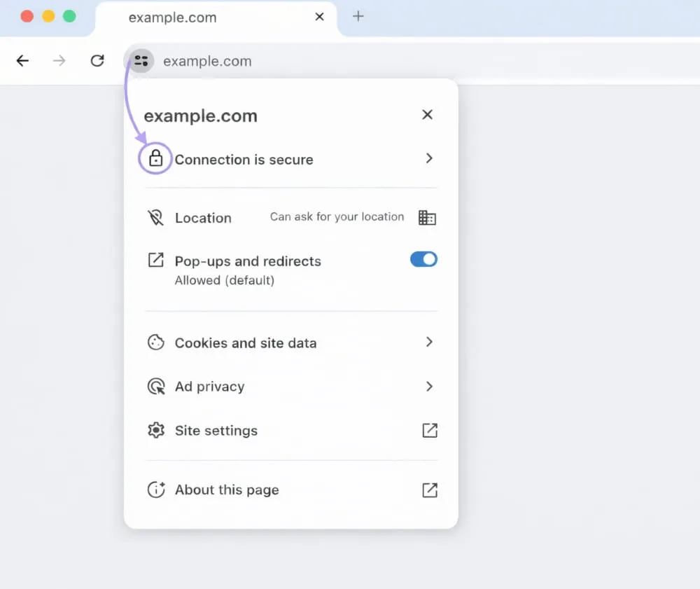The image size is (700, 589).
Task: Click the pop-up icon beside Pop-ups and redirects
Action: click(x=156, y=260)
